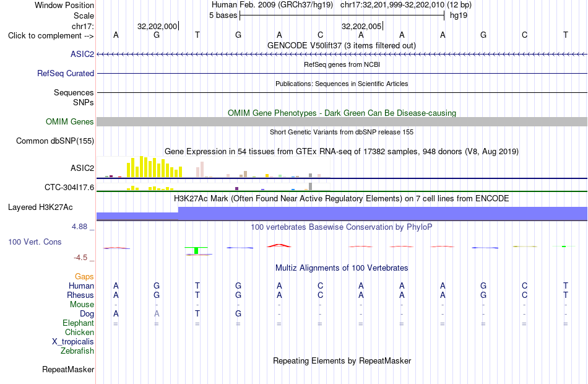The width and height of the screenshot is (588, 384).
Task: Open the RefSeq Curated track label
Action: [x=66, y=74]
